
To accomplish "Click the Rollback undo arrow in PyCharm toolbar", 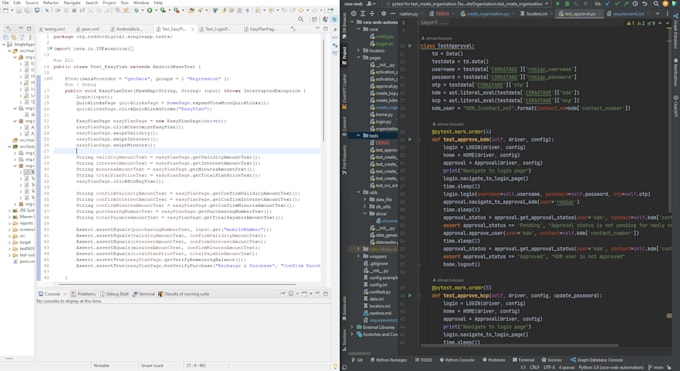I will [645, 3].
